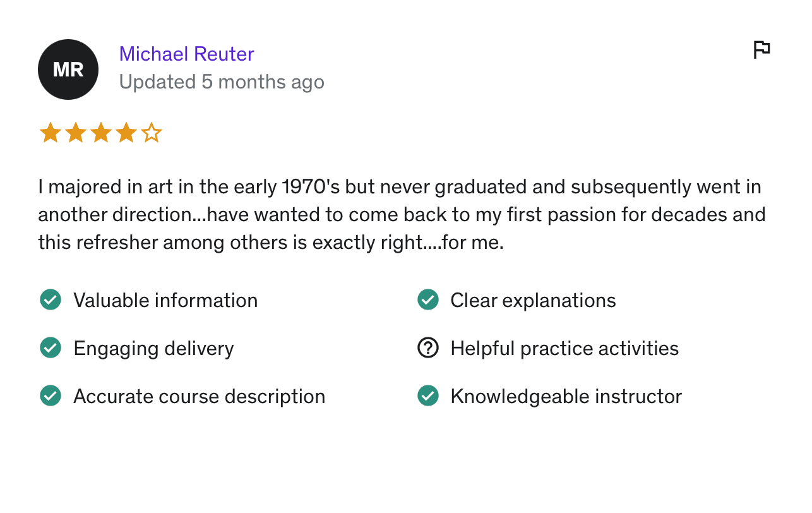812x513 pixels.
Task: Click the "Knowledgeable instructor" label
Action: click(x=566, y=396)
